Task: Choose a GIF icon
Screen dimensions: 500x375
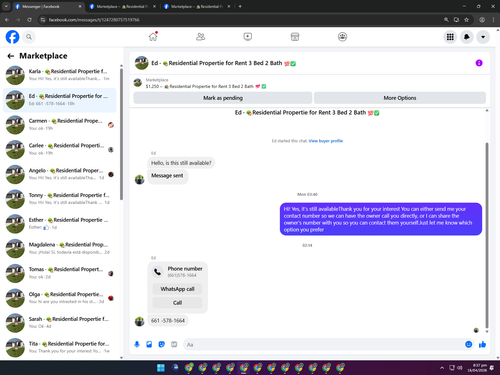Action: [x=174, y=344]
